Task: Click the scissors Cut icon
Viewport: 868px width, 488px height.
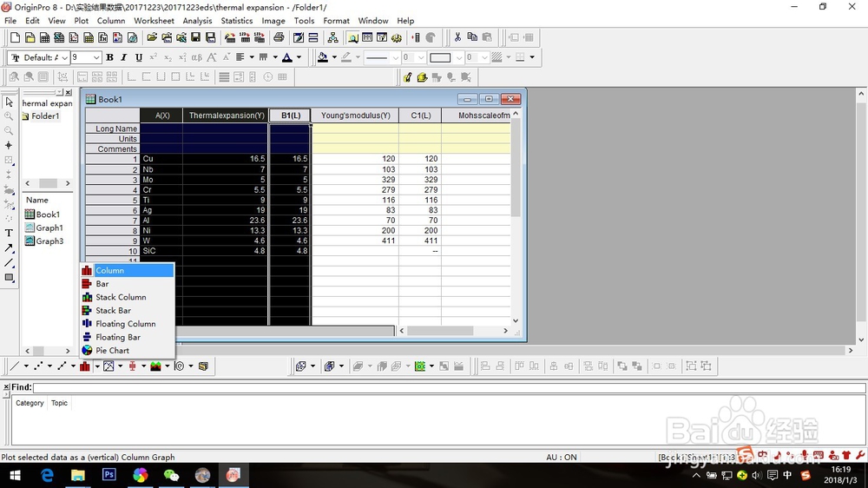Action: click(457, 37)
